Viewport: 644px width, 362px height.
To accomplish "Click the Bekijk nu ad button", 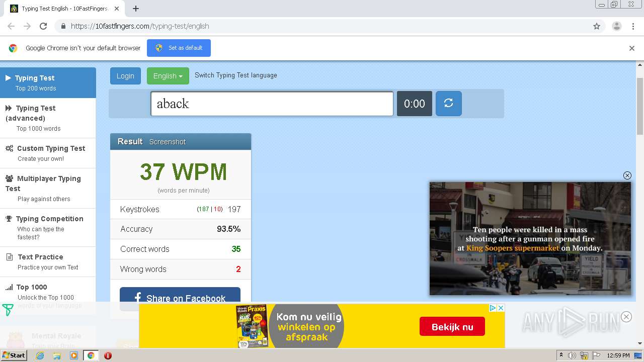I will (x=452, y=327).
